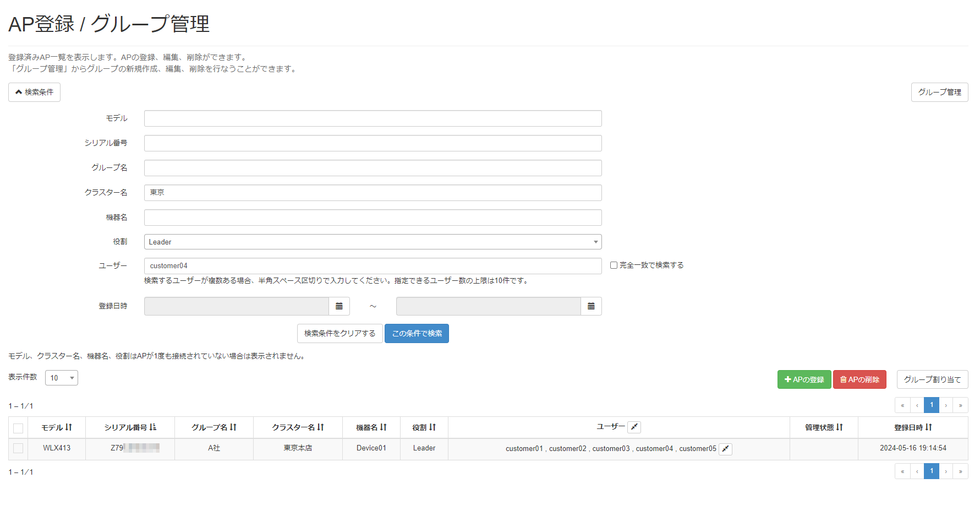Screen dimensions: 980x516
Task: Collapse the 検索条件 search panel
Action: [34, 92]
